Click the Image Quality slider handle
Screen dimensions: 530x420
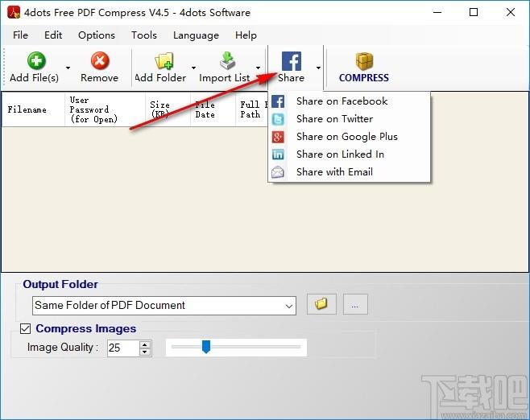pyautogui.click(x=206, y=347)
